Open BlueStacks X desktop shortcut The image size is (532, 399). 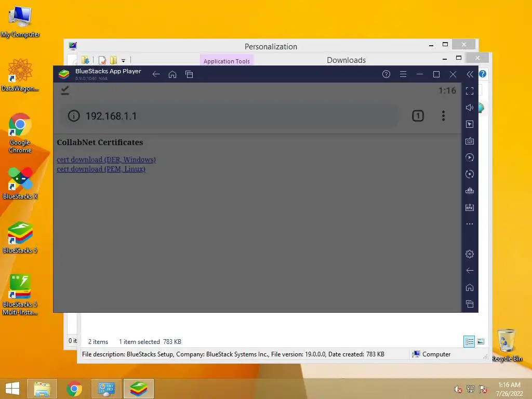point(20,183)
